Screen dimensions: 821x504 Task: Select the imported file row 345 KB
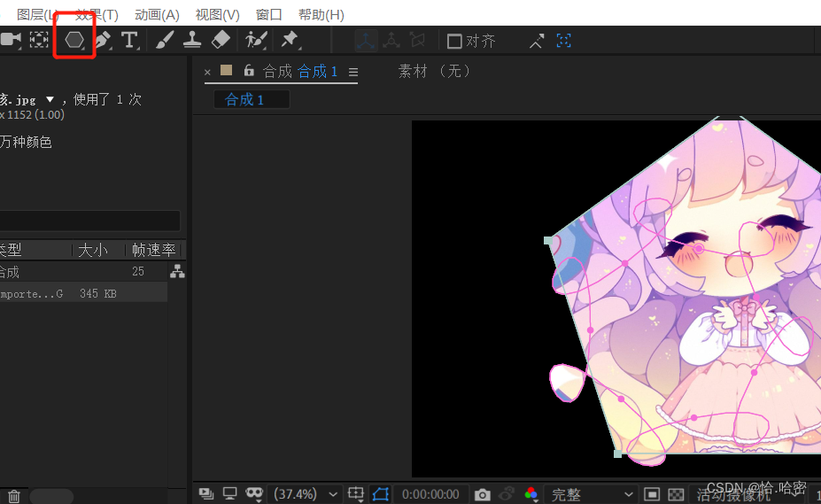[84, 293]
